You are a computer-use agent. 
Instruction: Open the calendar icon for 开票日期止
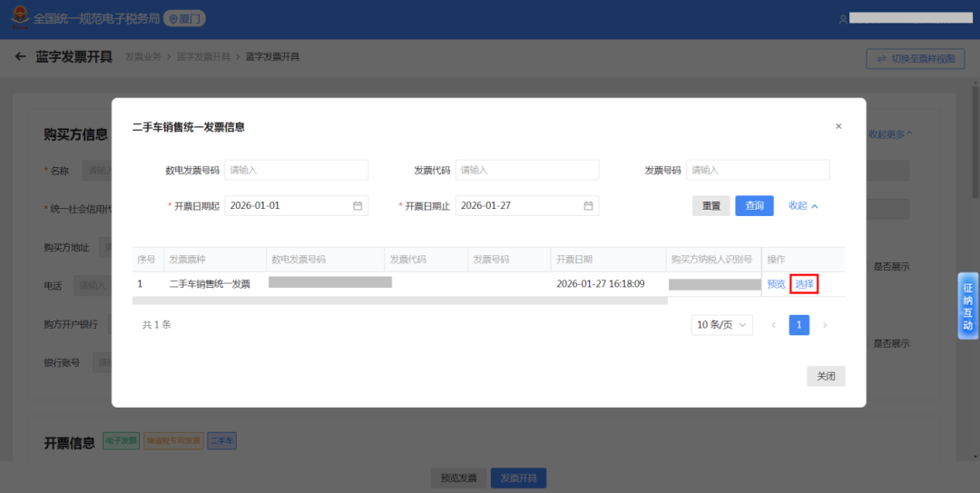(x=588, y=206)
